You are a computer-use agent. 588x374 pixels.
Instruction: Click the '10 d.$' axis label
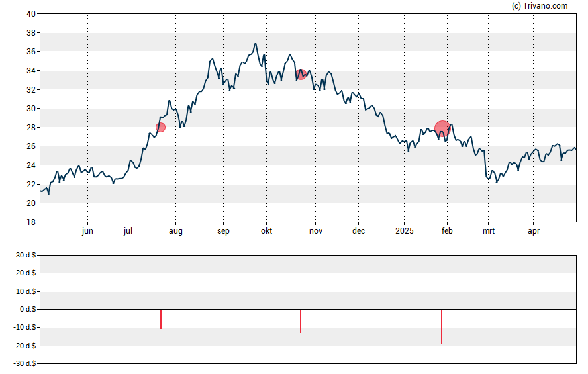pyautogui.click(x=26, y=291)
